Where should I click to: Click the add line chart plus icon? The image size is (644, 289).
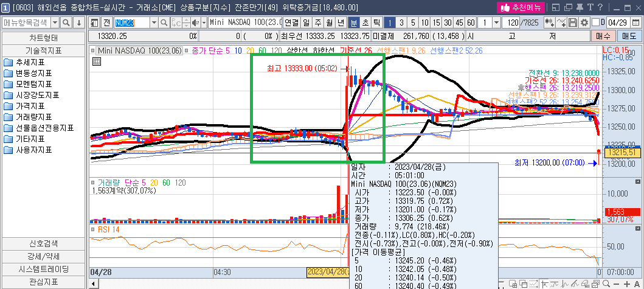(562, 22)
